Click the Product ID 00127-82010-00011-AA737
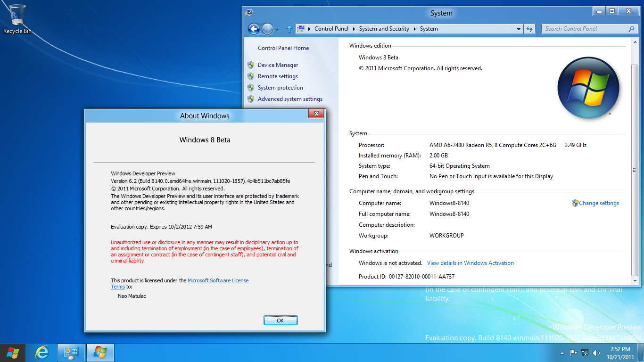 click(x=421, y=277)
